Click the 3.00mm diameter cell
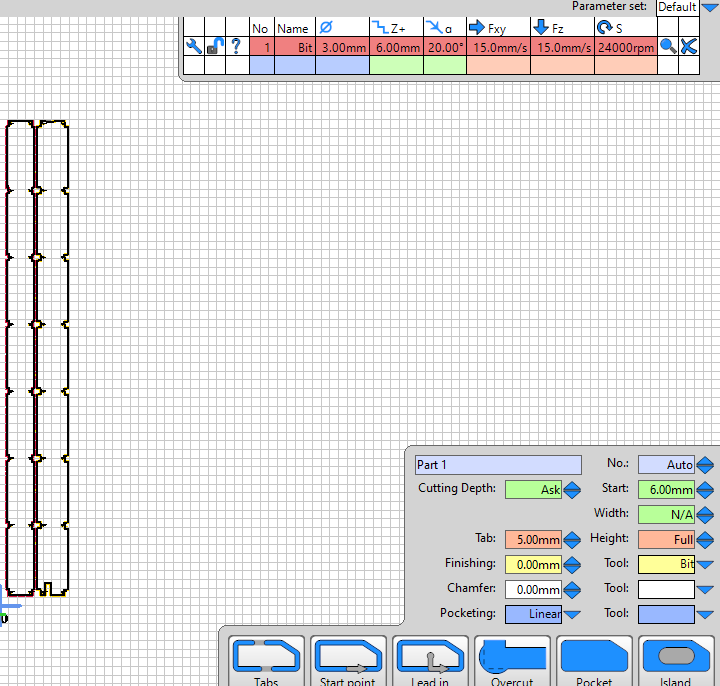The height and width of the screenshot is (686, 720). [x=342, y=47]
